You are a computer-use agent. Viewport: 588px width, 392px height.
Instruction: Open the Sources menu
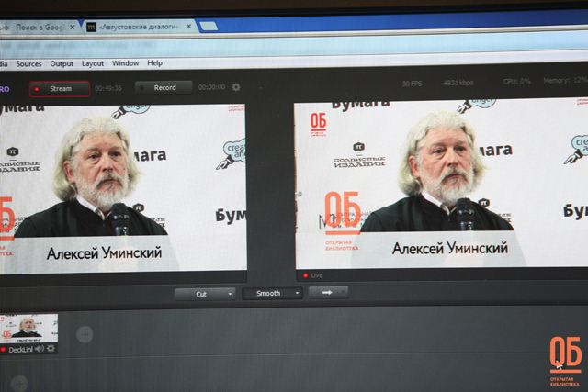pos(28,63)
